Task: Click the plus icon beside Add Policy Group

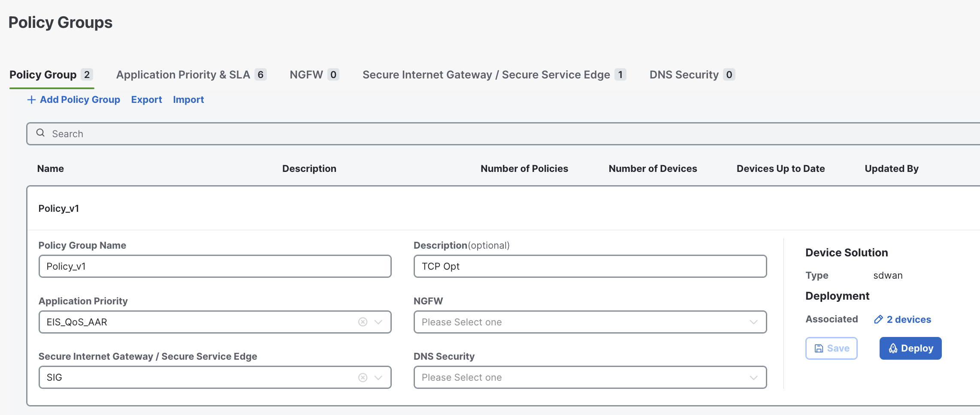Action: [x=31, y=100]
